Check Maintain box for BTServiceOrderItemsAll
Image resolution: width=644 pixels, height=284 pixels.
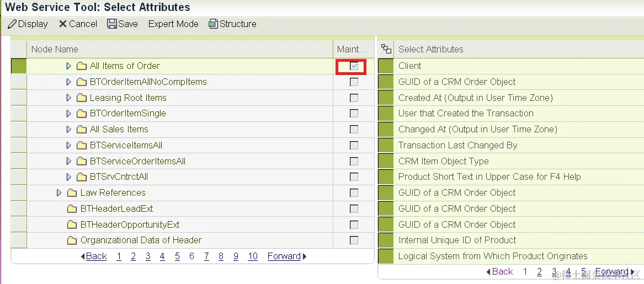coord(354,161)
